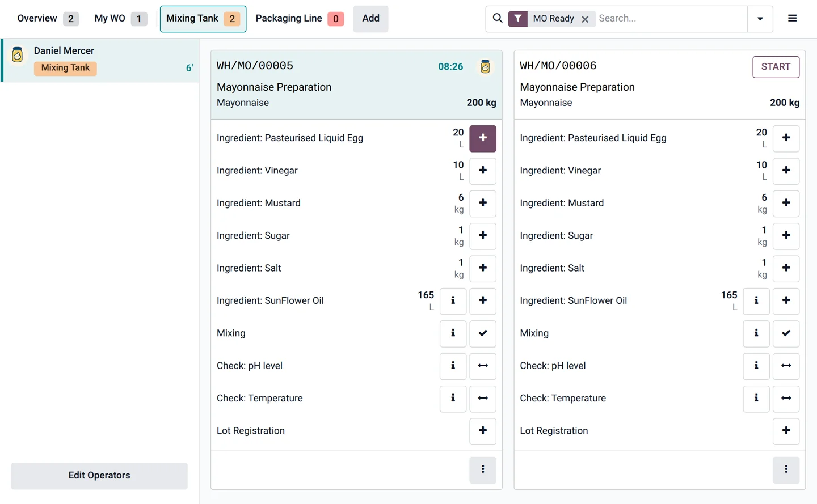Expand the search options dropdown arrow

[760, 19]
